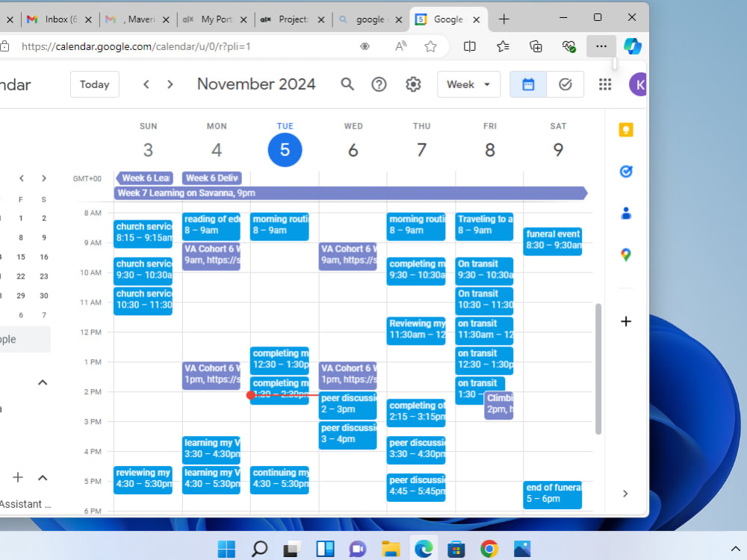The width and height of the screenshot is (747, 560).
Task: Show hidden tray icons chevron
Action: tap(735, 549)
